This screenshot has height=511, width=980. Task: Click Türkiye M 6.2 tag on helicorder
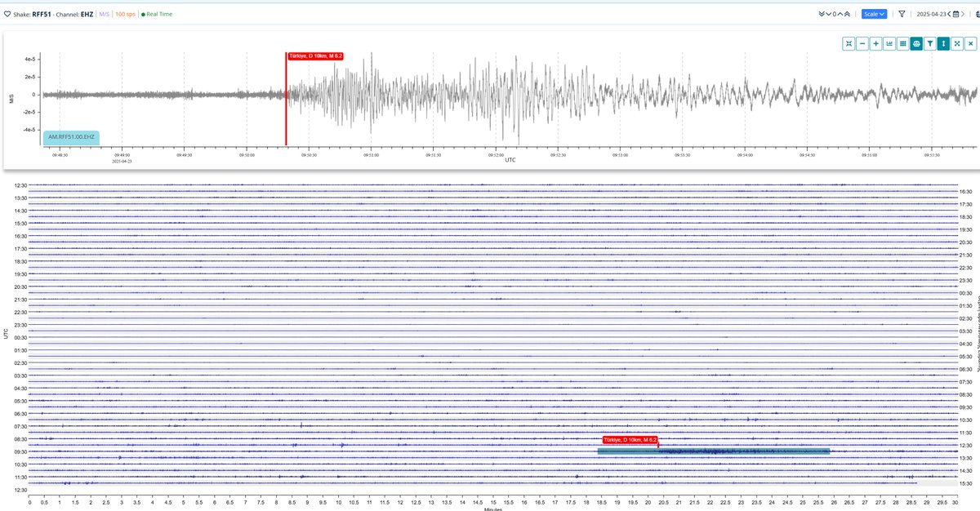630,439
